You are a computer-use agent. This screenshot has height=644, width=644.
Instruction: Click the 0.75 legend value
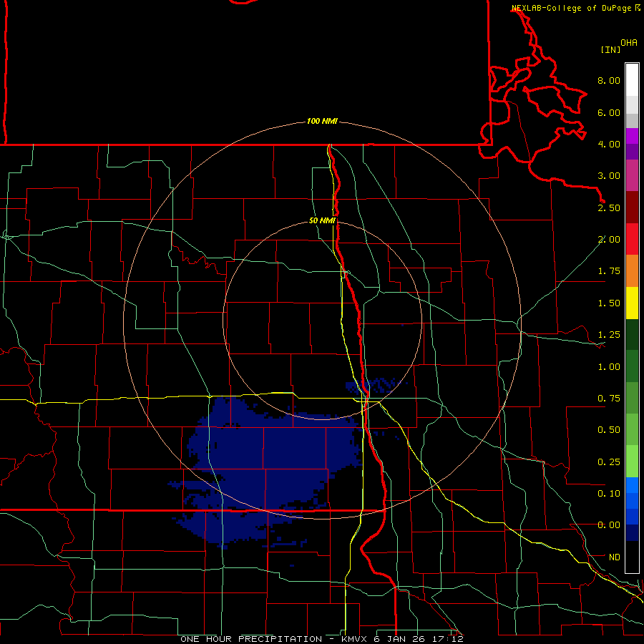click(609, 399)
